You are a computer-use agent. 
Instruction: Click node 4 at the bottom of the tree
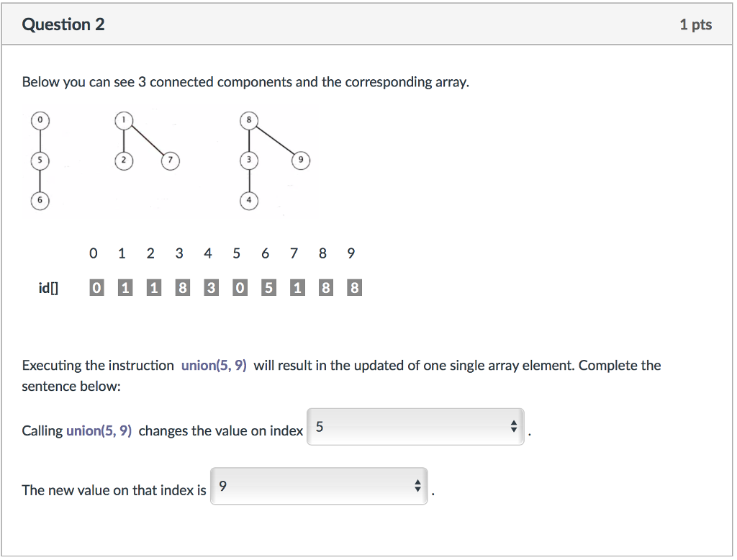pyautogui.click(x=248, y=201)
